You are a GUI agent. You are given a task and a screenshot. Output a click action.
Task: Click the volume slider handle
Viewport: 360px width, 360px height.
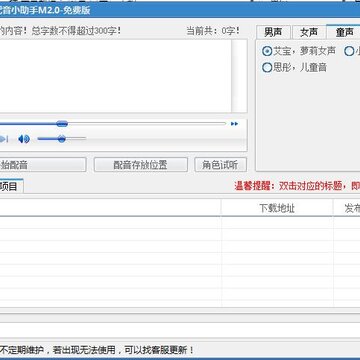coord(61,139)
